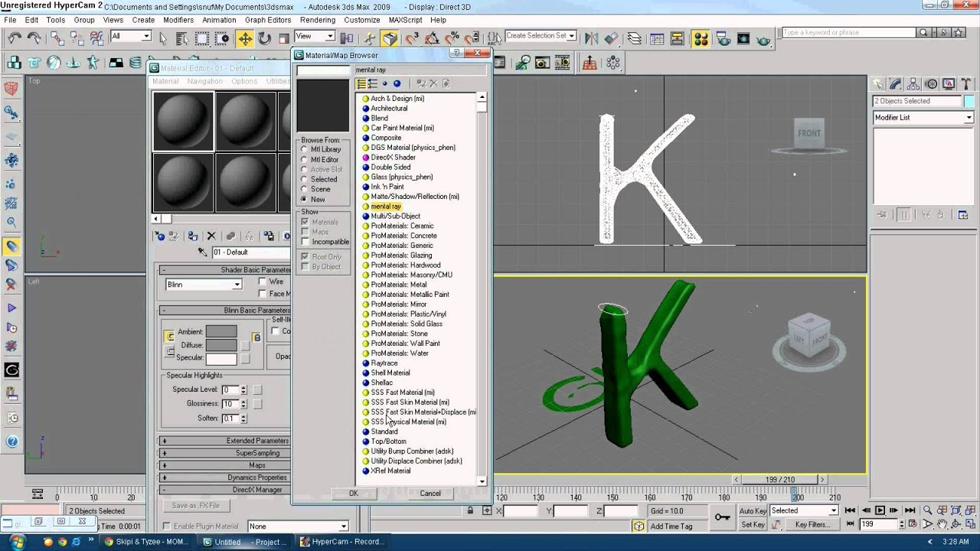Click the Material Editor toolbar icon
Image resolution: width=980 pixels, height=551 pixels.
click(x=701, y=38)
